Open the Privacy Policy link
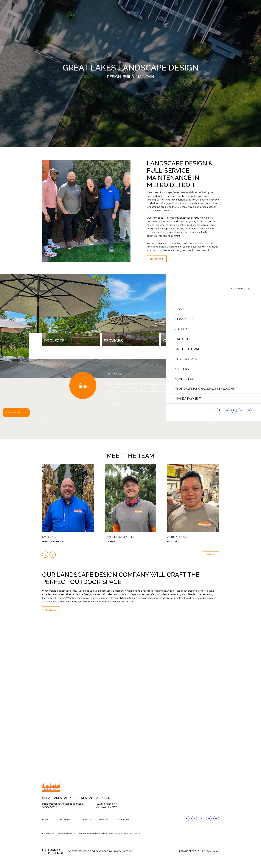The image size is (261, 868). click(x=210, y=851)
